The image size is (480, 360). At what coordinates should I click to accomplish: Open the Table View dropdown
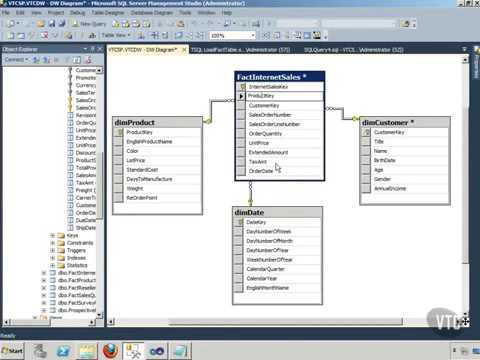point(116,35)
